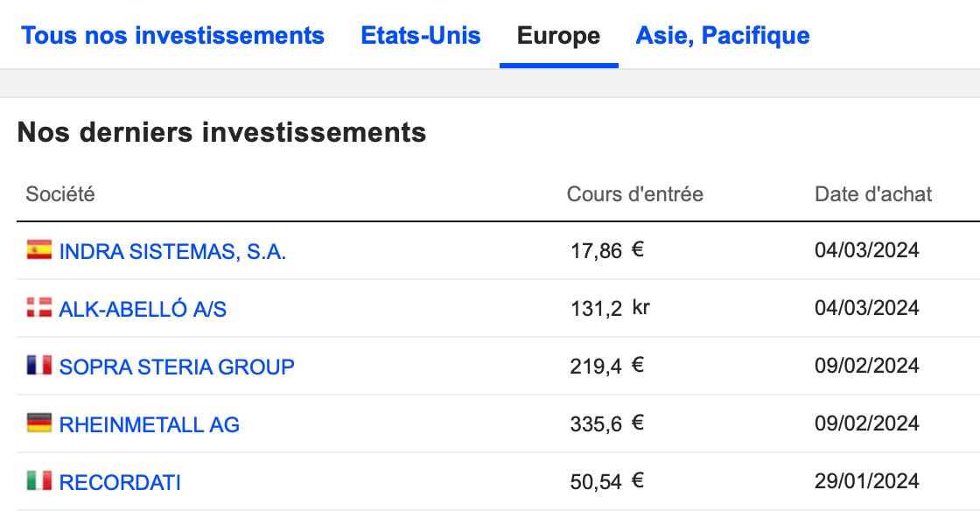Viewport: 980px width, 525px height.
Task: Sort the table by Société column
Action: tap(59, 194)
